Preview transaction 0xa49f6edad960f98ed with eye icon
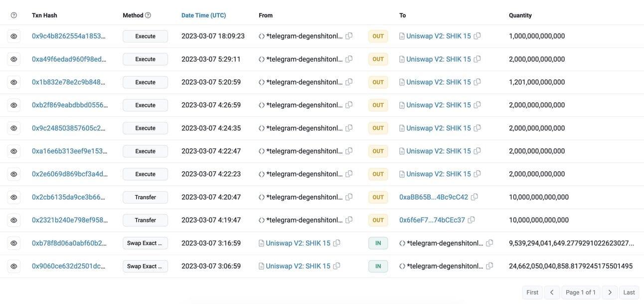The image size is (644, 304). (14, 59)
